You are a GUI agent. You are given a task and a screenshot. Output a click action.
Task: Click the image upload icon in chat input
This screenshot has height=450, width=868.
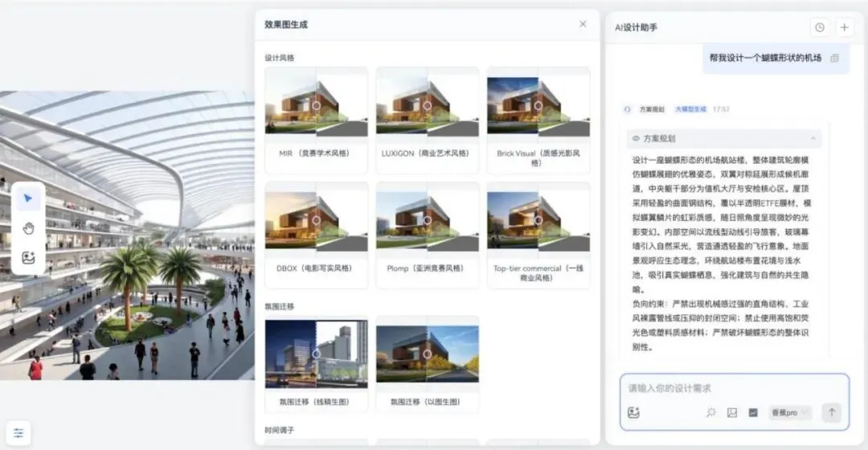click(x=732, y=412)
